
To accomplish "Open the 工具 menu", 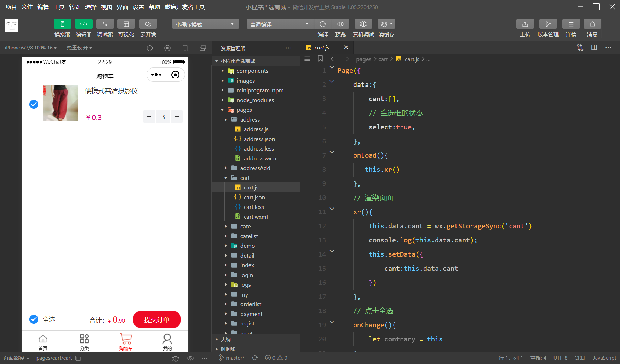I will pyautogui.click(x=59, y=7).
